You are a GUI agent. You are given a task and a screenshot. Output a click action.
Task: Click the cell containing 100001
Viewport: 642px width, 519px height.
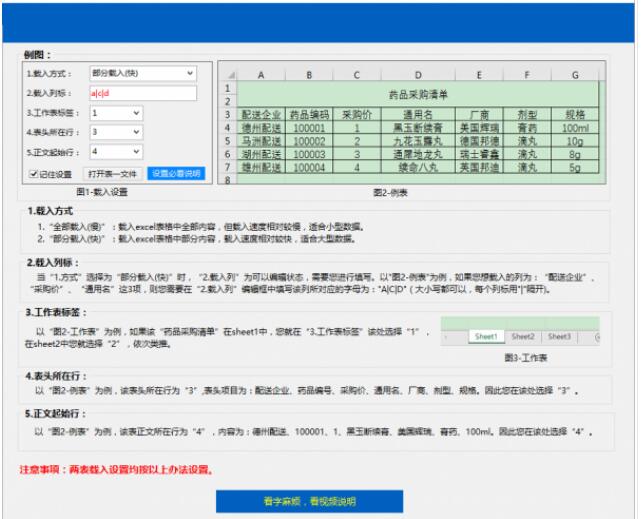point(309,128)
